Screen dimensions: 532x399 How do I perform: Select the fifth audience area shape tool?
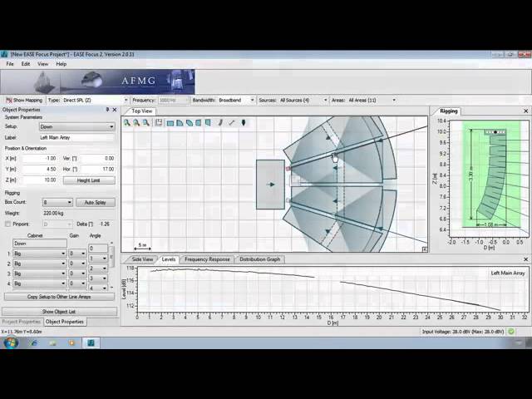point(208,123)
